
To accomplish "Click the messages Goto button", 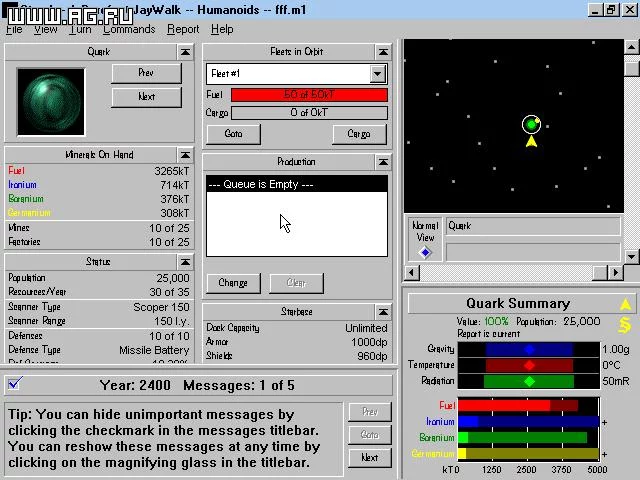I will [x=370, y=435].
